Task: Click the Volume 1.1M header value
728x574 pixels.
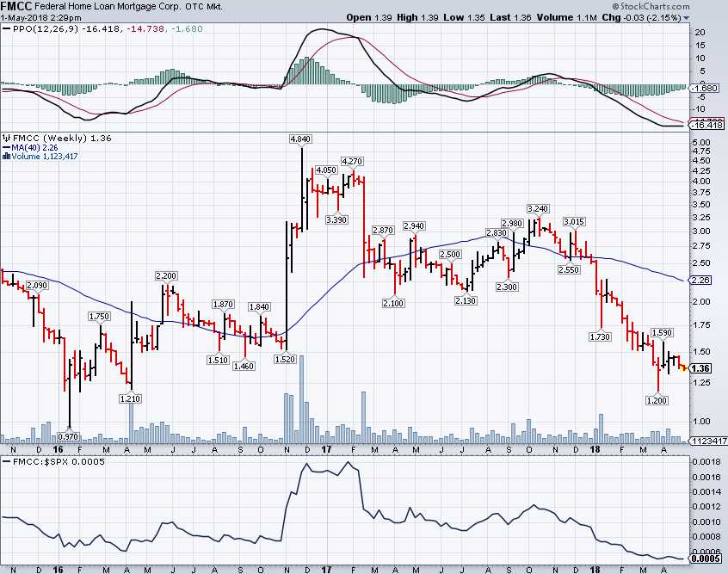Action: click(x=566, y=18)
